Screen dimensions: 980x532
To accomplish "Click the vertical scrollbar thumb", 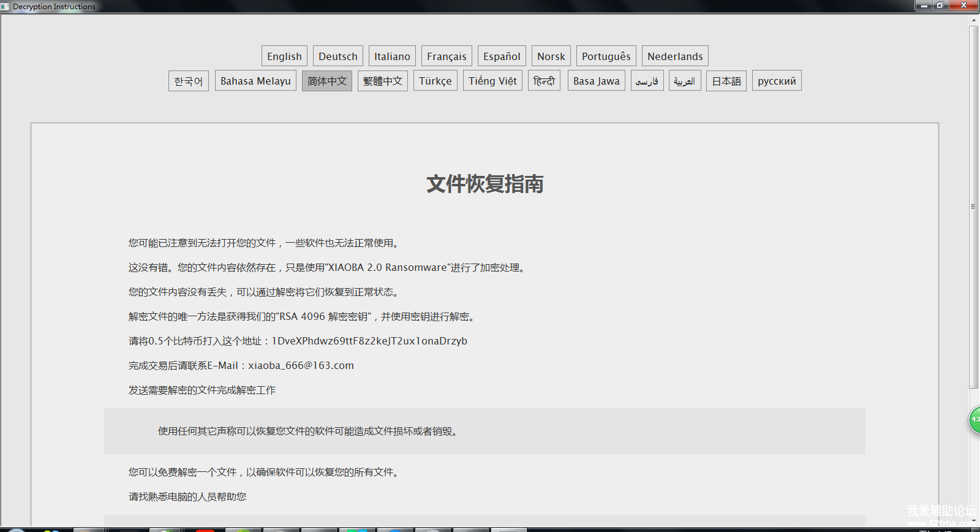I will tap(973, 207).
